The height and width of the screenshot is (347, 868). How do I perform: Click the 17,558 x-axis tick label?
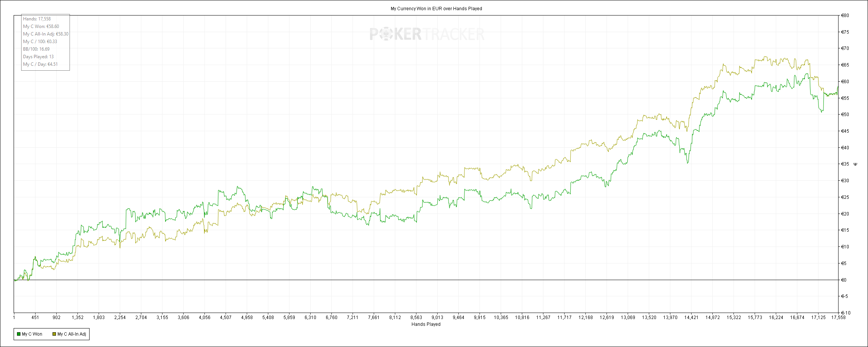tap(839, 318)
